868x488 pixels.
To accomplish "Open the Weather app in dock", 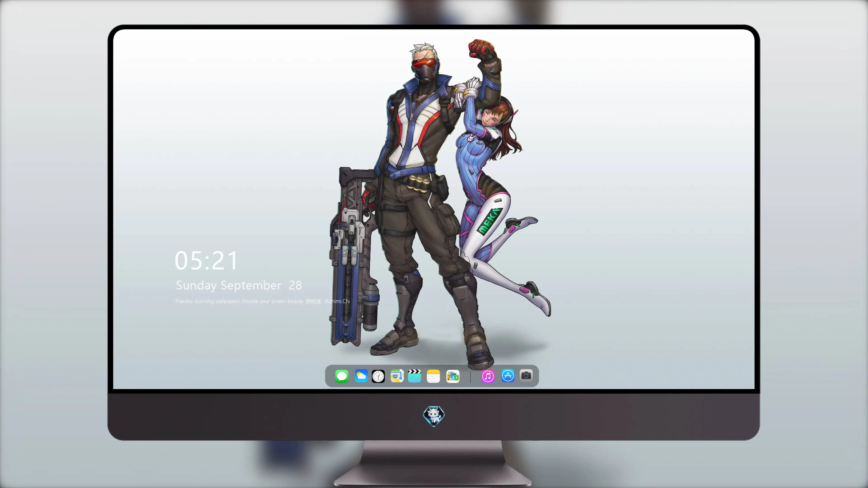I will 361,376.
